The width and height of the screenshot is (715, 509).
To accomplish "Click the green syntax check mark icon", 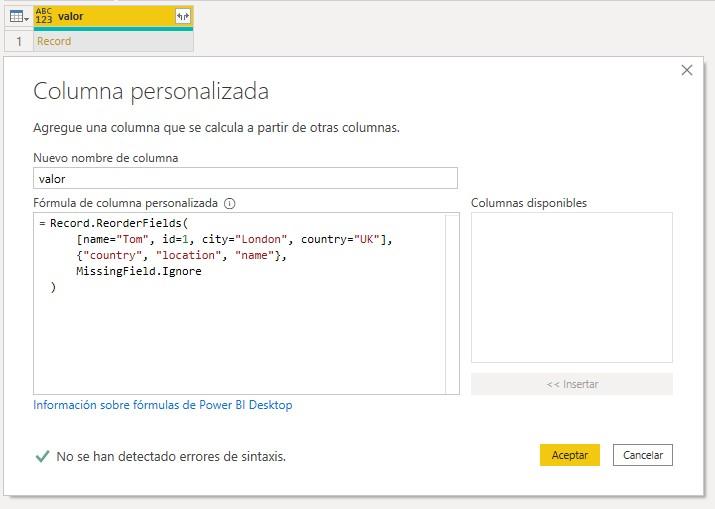I will 42,456.
